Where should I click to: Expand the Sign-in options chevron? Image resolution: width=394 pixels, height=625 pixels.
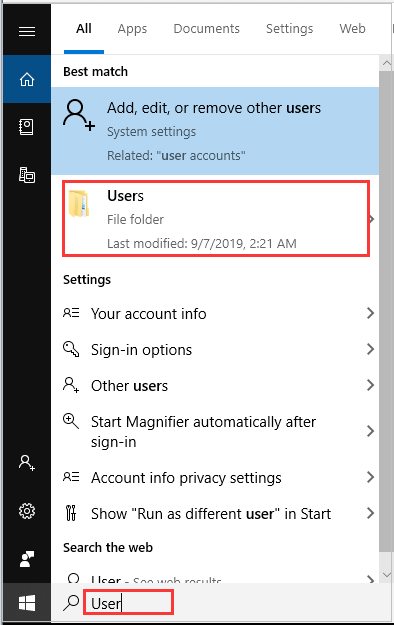370,349
